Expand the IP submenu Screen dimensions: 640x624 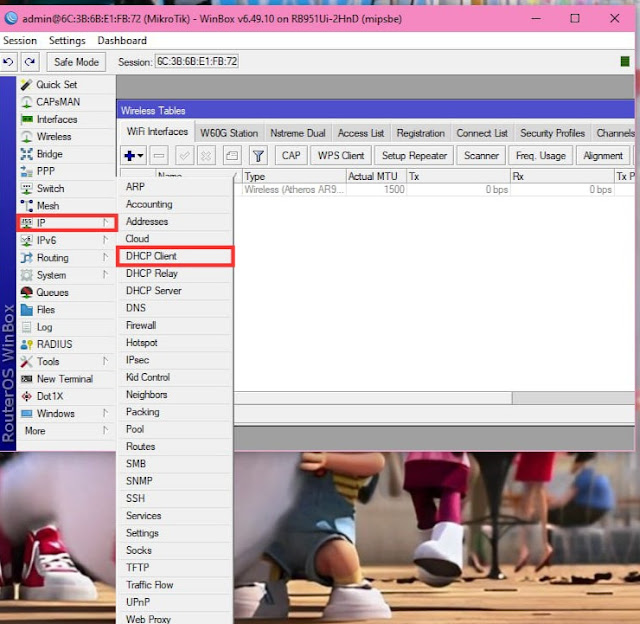pyautogui.click(x=67, y=223)
